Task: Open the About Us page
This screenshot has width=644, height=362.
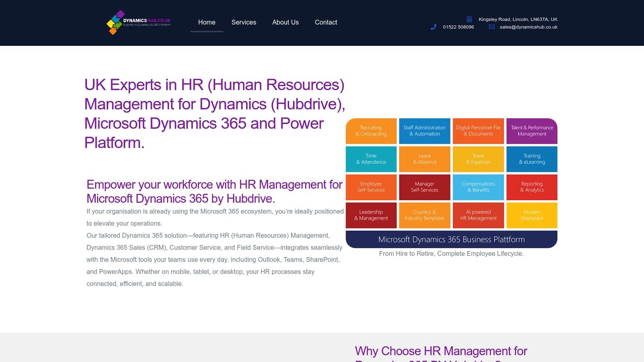Action: [285, 22]
